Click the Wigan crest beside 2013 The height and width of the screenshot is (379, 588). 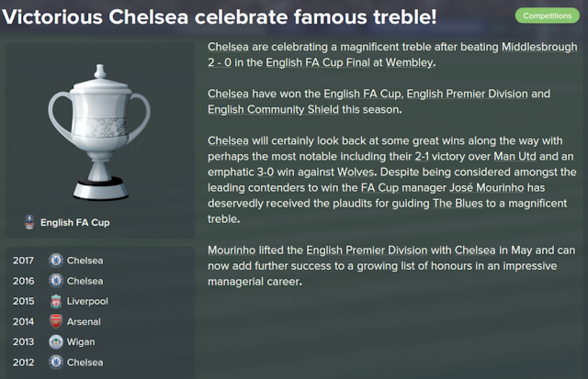[x=55, y=342]
